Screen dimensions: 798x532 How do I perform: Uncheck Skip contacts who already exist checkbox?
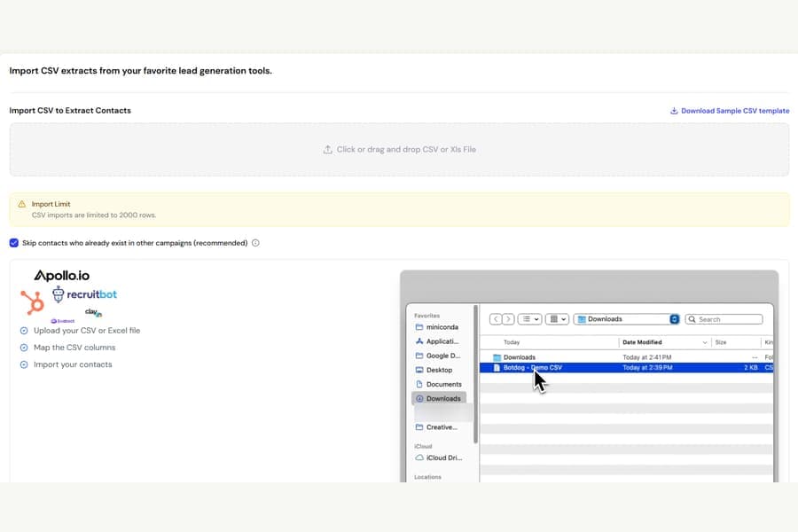(13, 243)
